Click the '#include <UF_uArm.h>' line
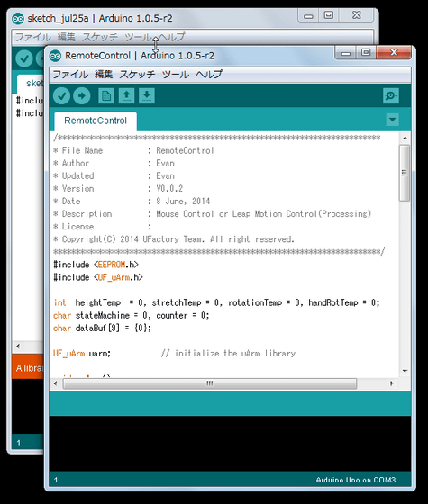Screen dimensions: 428x504 pyautogui.click(x=98, y=277)
